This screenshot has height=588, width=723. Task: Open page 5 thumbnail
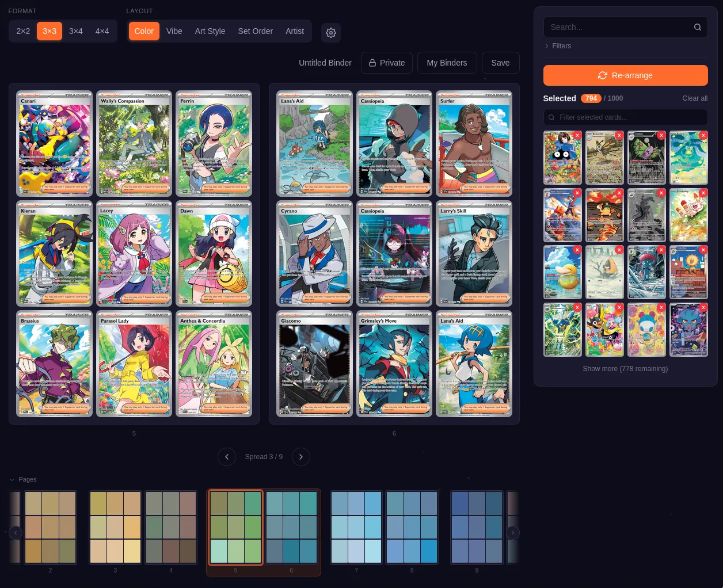click(x=235, y=528)
